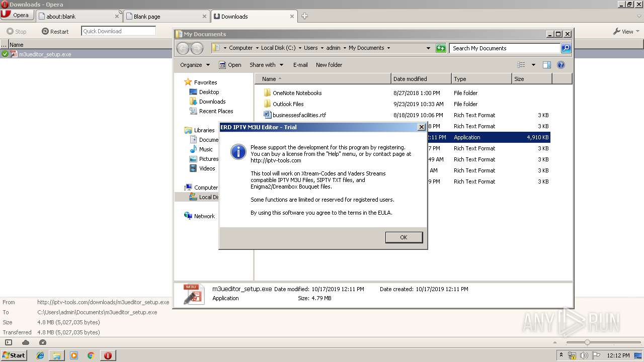Viewport: 644px width, 362px height.
Task: Click Computer in the Explorer breadcrumb
Action: pyautogui.click(x=240, y=48)
